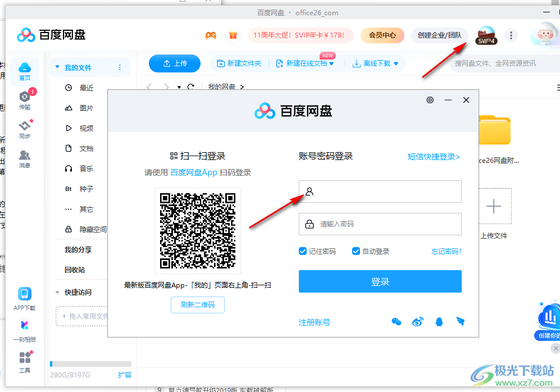The height and width of the screenshot is (392, 560).
Task: Log in with QQ penguin icon
Action: coord(439,322)
